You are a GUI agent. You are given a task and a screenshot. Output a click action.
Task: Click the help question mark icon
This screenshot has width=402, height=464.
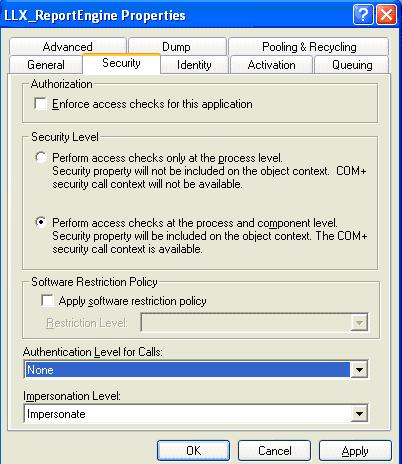pos(363,15)
